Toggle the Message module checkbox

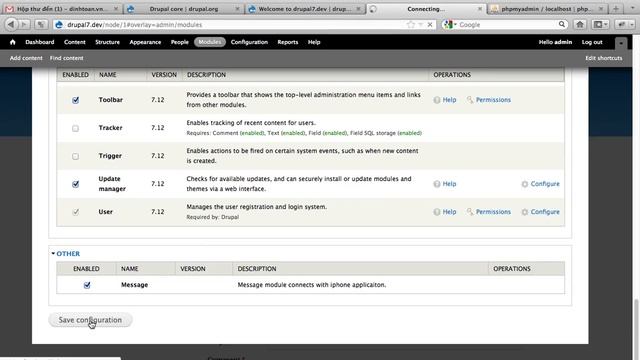pyautogui.click(x=87, y=285)
